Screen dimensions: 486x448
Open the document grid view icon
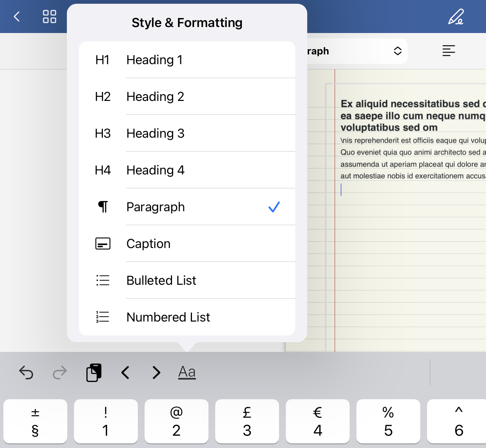pos(50,17)
